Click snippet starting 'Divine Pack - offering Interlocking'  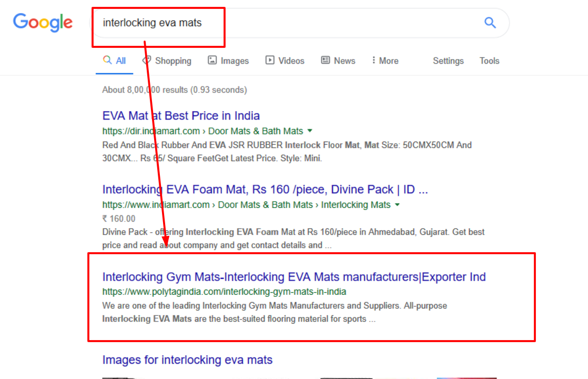pyautogui.click(x=293, y=238)
